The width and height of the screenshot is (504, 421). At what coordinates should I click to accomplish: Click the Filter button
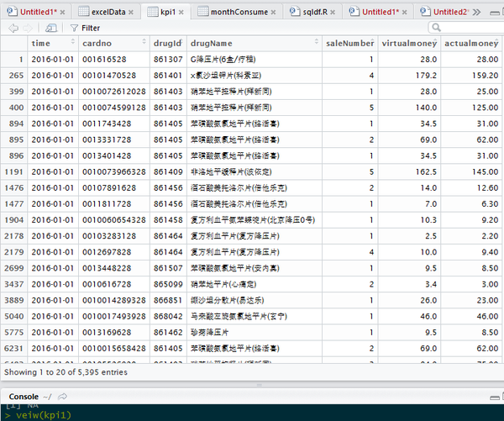(x=85, y=28)
